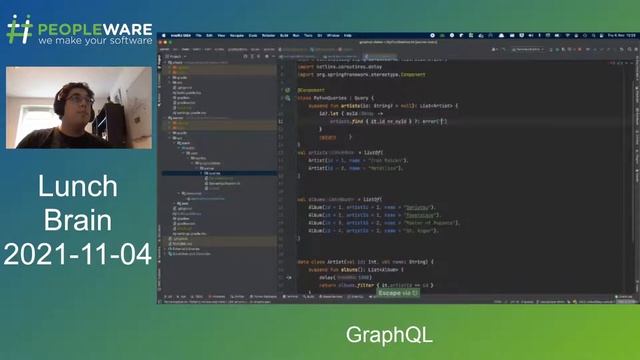Viewport: 640px width, 360px height.
Task: Click the vertical Project tool window tab
Action: [x=160, y=61]
